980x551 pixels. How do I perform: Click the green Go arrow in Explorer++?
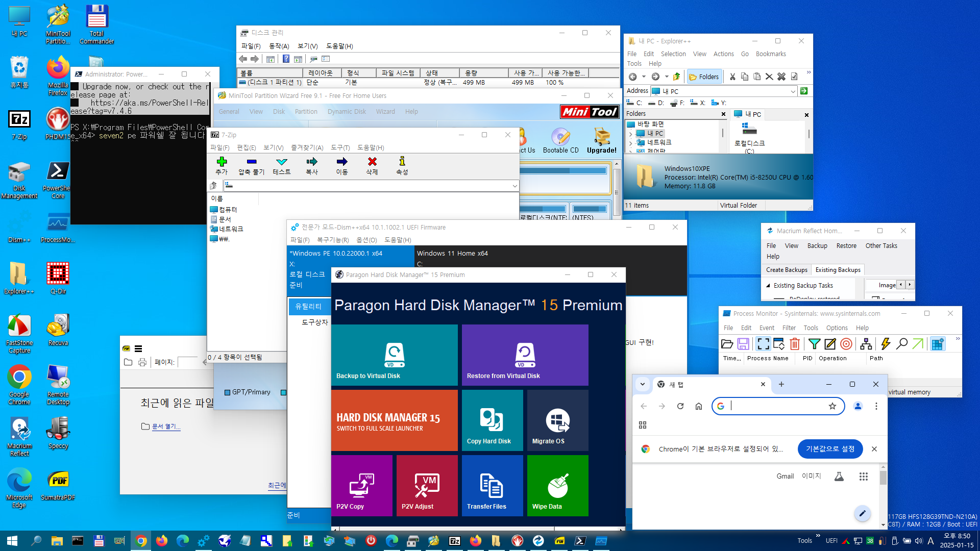(804, 91)
